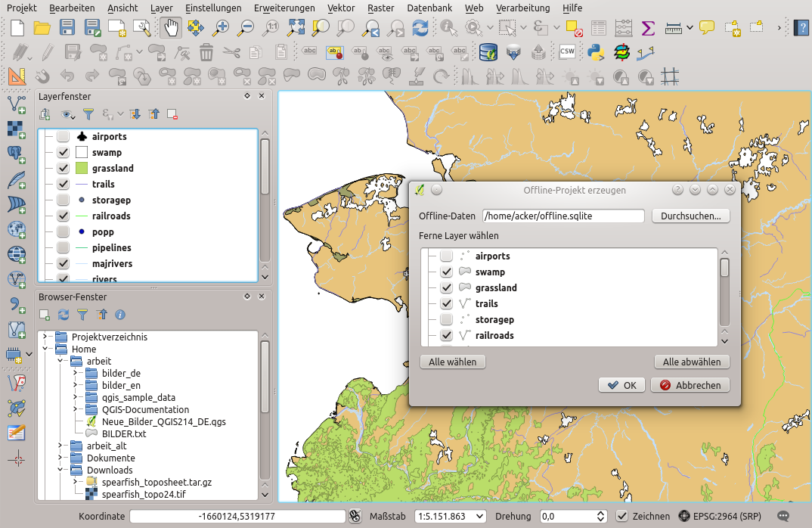The width and height of the screenshot is (812, 528).
Task: Uncheck grassland layer in Layerfenster
Action: (x=64, y=169)
